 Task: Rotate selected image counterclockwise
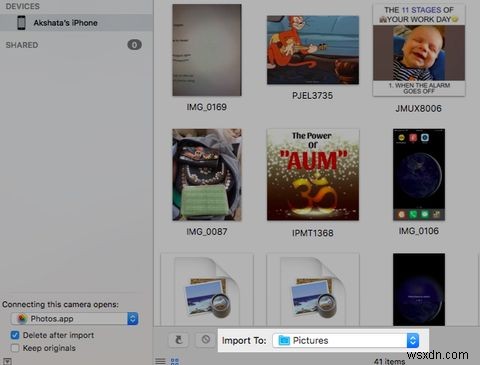pyautogui.click(x=179, y=340)
